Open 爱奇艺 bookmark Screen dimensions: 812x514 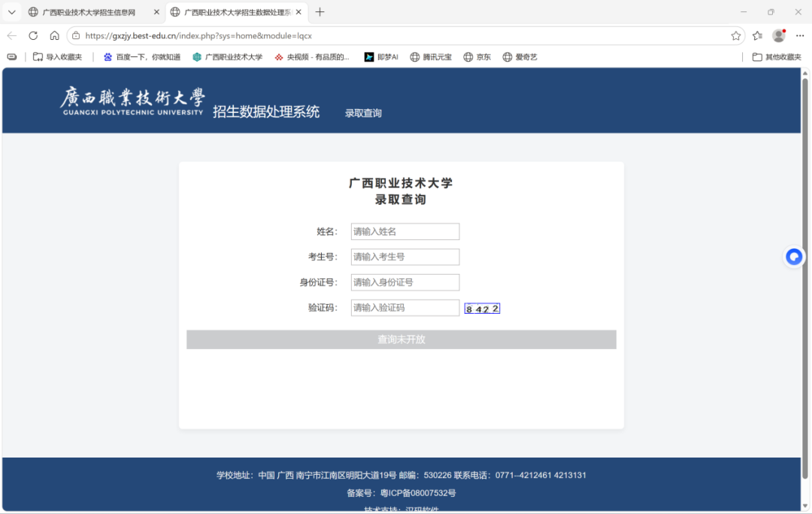pos(520,57)
